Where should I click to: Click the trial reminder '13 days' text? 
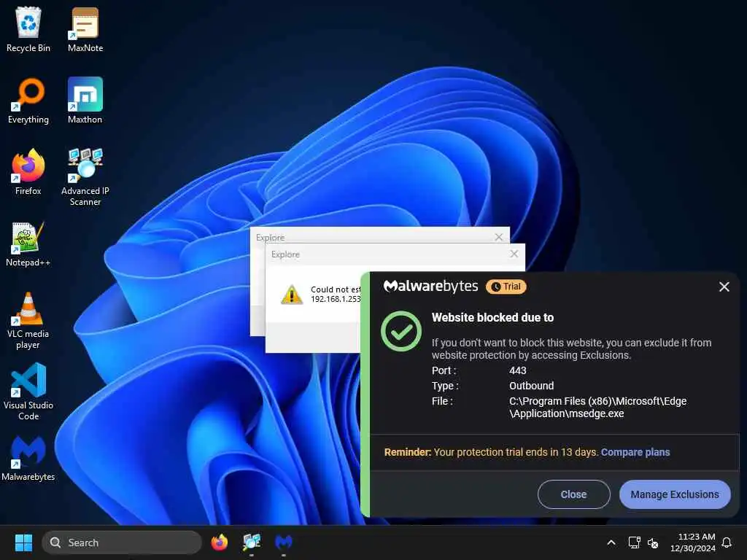pyautogui.click(x=578, y=452)
